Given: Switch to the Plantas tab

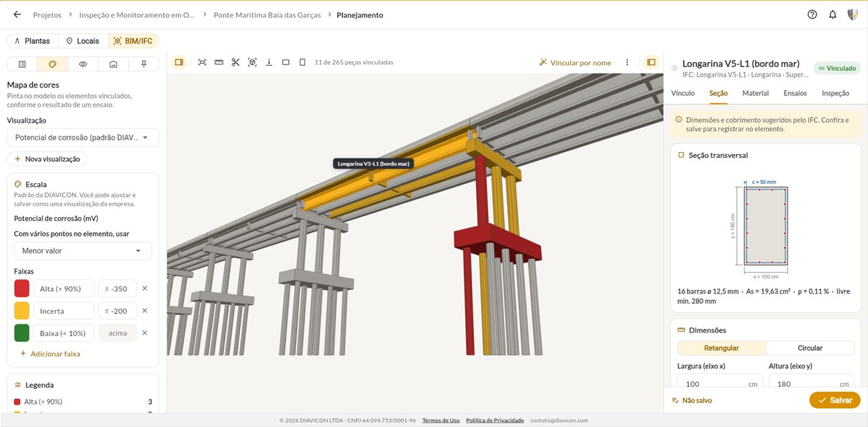Looking at the screenshot, I should tap(33, 41).
